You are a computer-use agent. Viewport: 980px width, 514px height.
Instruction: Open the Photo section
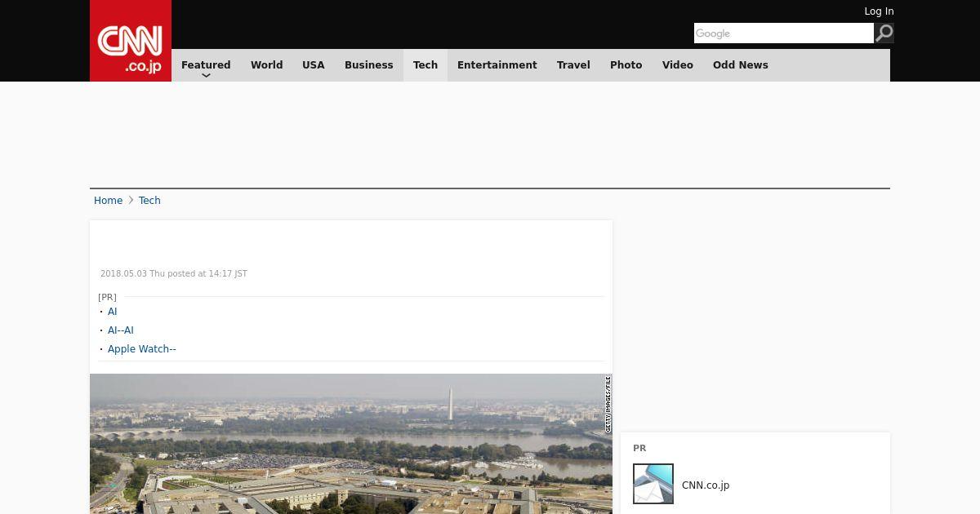[x=626, y=65]
